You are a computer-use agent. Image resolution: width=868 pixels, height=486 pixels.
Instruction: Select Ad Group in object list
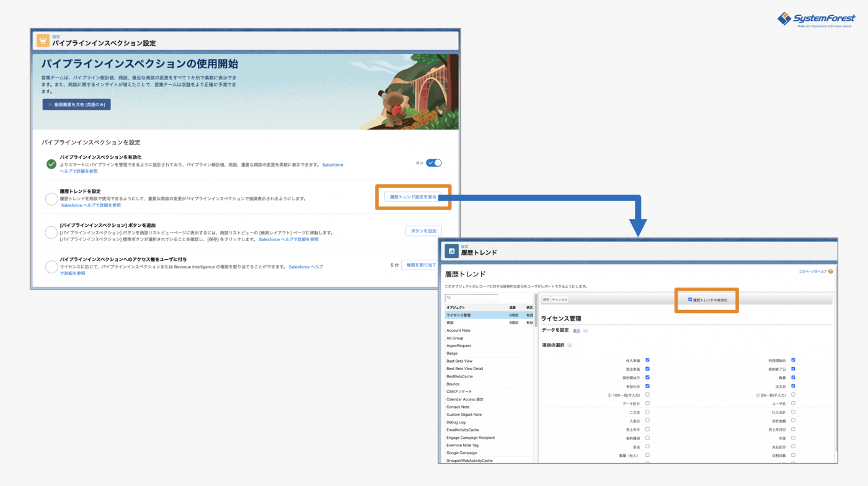[489, 338]
